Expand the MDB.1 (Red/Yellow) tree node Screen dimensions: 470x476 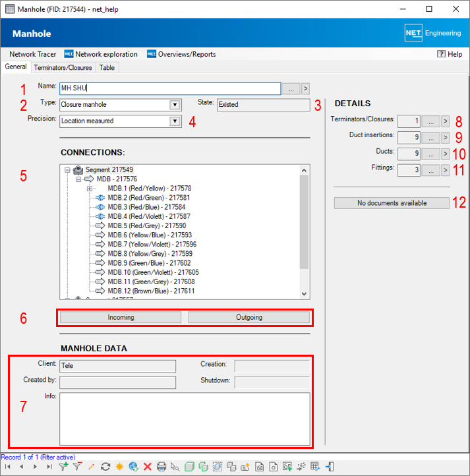[x=89, y=189]
